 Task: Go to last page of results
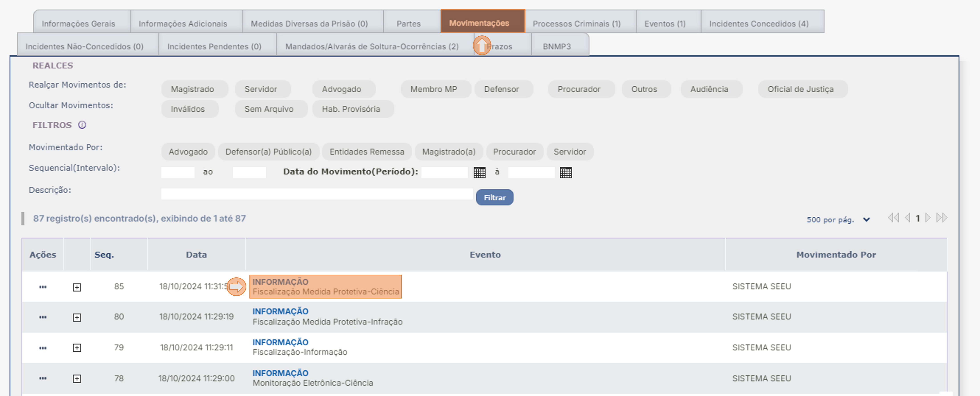(x=942, y=218)
